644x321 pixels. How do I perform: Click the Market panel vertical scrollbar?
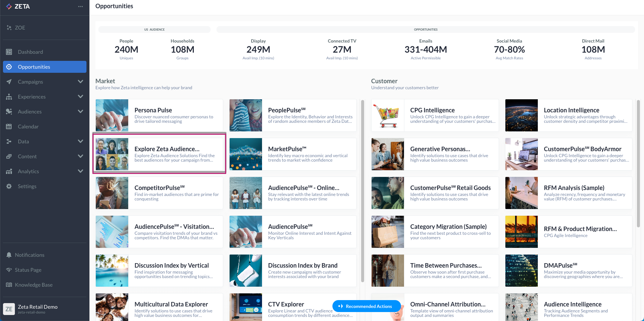362,190
